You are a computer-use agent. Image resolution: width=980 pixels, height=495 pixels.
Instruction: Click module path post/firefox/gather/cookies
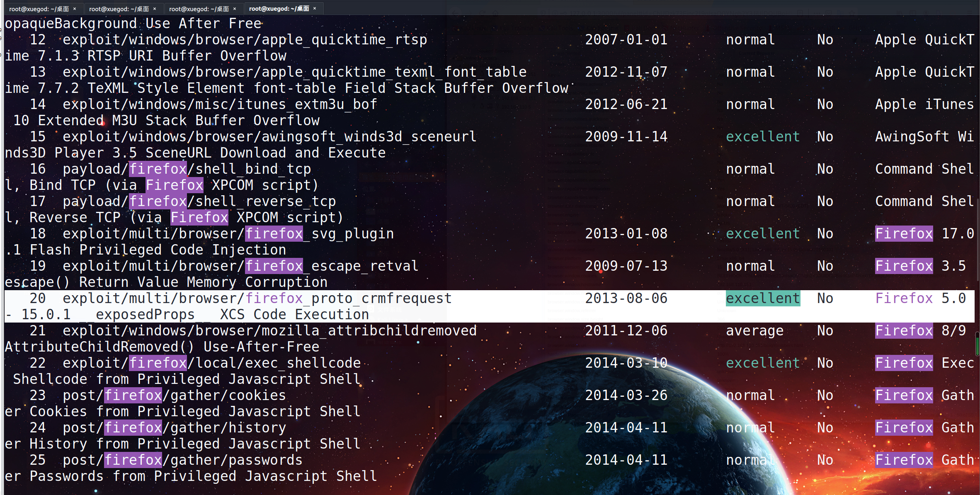click(x=174, y=396)
